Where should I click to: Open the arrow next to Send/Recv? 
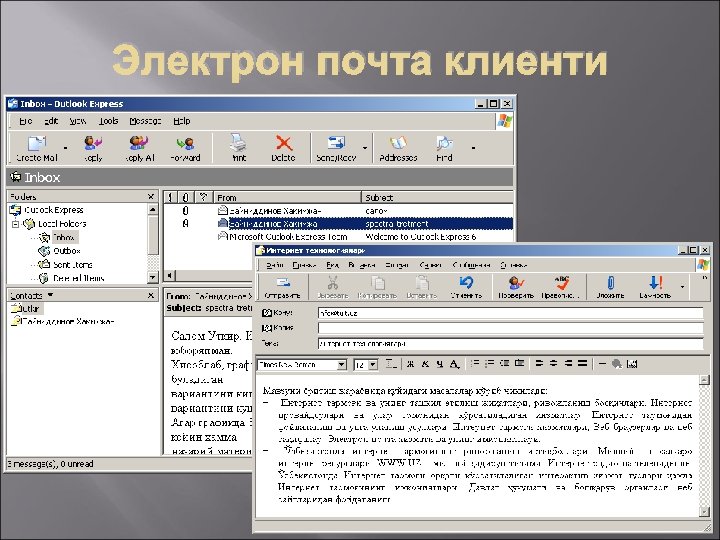click(365, 148)
